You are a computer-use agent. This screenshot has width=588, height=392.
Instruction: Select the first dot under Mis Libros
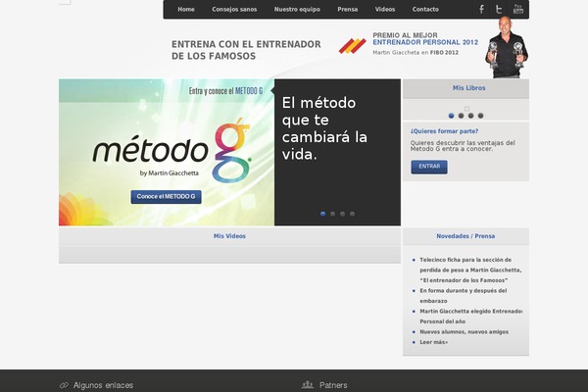tap(451, 116)
